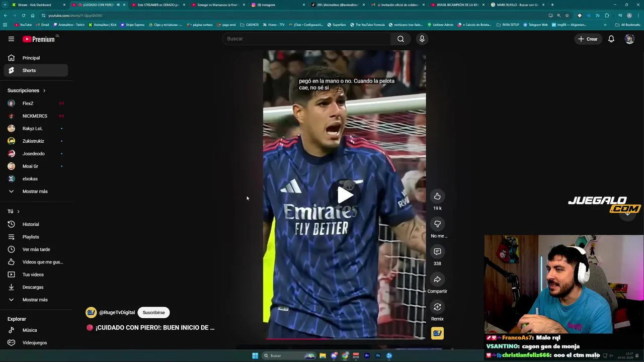Switch to Este STREAMER es ODIADO tab
This screenshot has width=644, height=362.
click(x=158, y=5)
